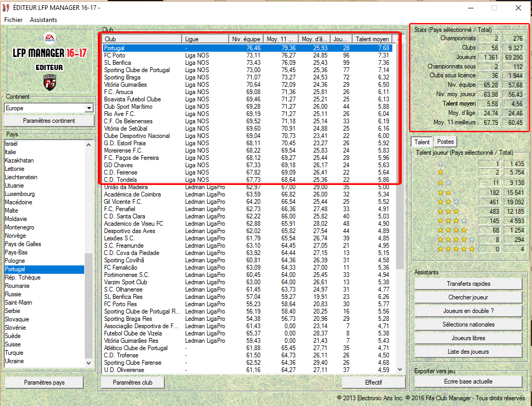Sort by Niv. équipe column header
This screenshot has width=532, height=406.
(x=246, y=39)
